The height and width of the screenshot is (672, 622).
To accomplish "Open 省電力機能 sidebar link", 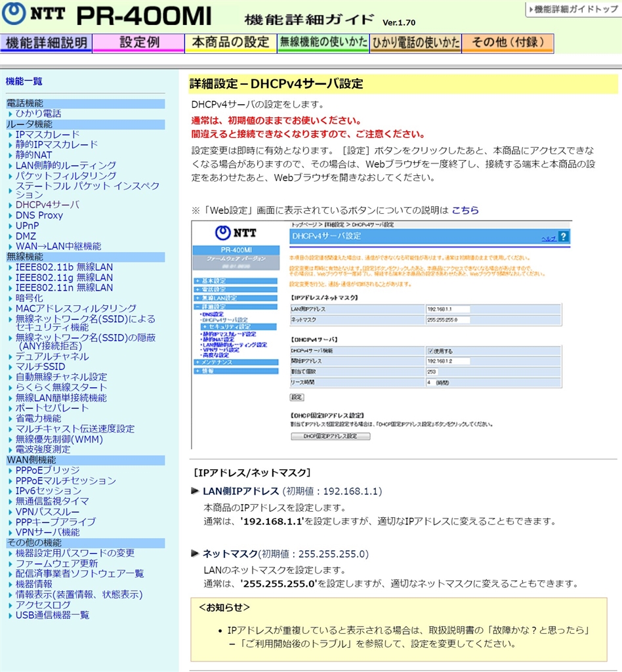I will point(38,418).
